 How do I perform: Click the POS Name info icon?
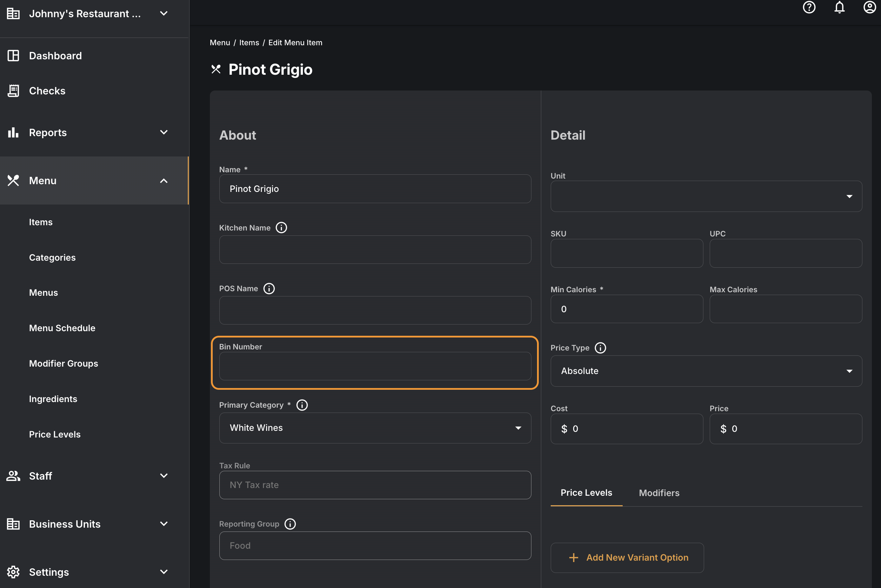pyautogui.click(x=269, y=288)
